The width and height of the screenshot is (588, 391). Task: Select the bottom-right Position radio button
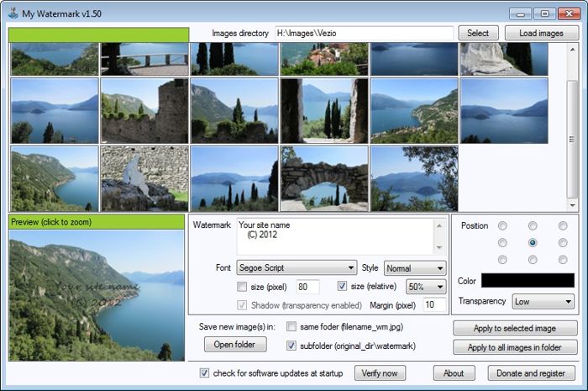(x=563, y=260)
